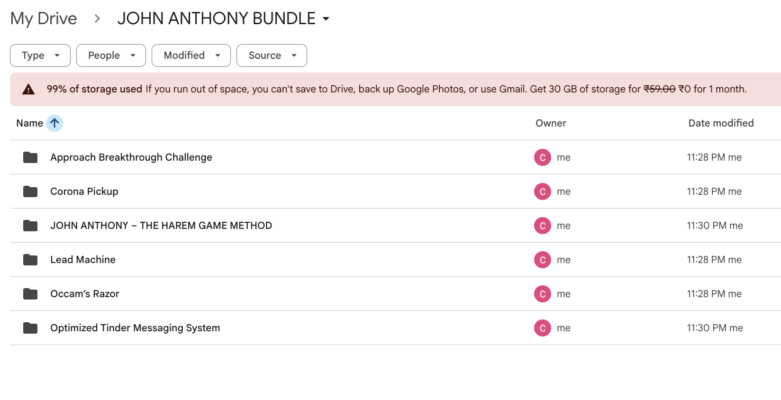Open the People filter dropdown
This screenshot has width=781, height=400.
[x=110, y=56]
